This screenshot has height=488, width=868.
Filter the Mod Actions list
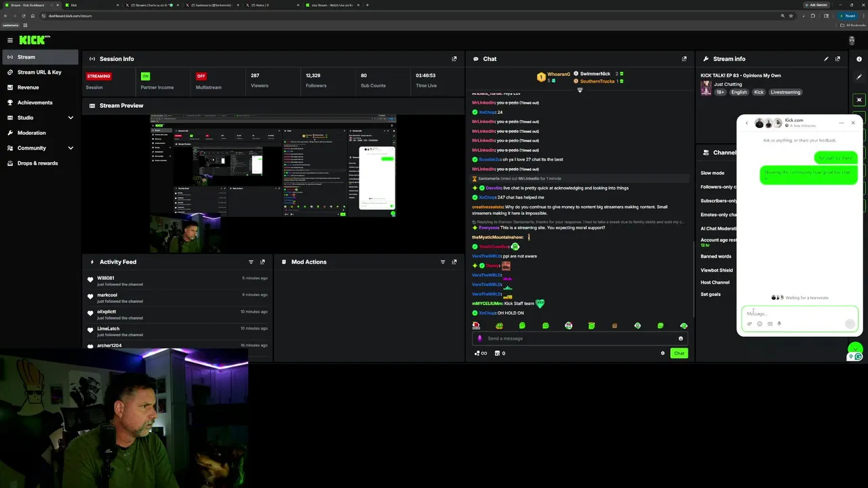(443, 262)
